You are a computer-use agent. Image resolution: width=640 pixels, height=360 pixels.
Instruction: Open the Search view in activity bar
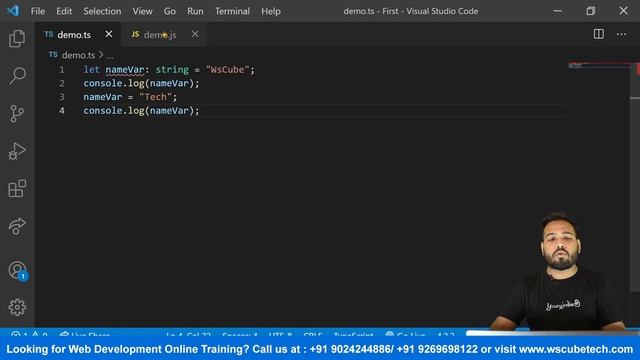pyautogui.click(x=17, y=76)
